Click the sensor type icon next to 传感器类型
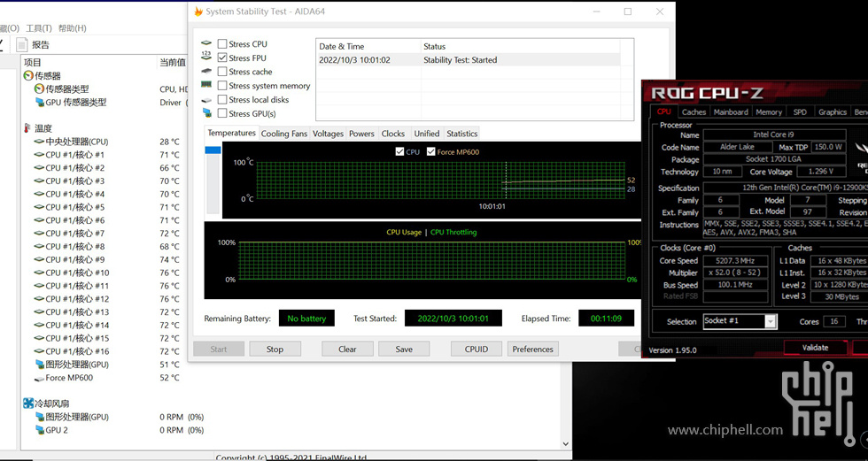 pos(39,88)
